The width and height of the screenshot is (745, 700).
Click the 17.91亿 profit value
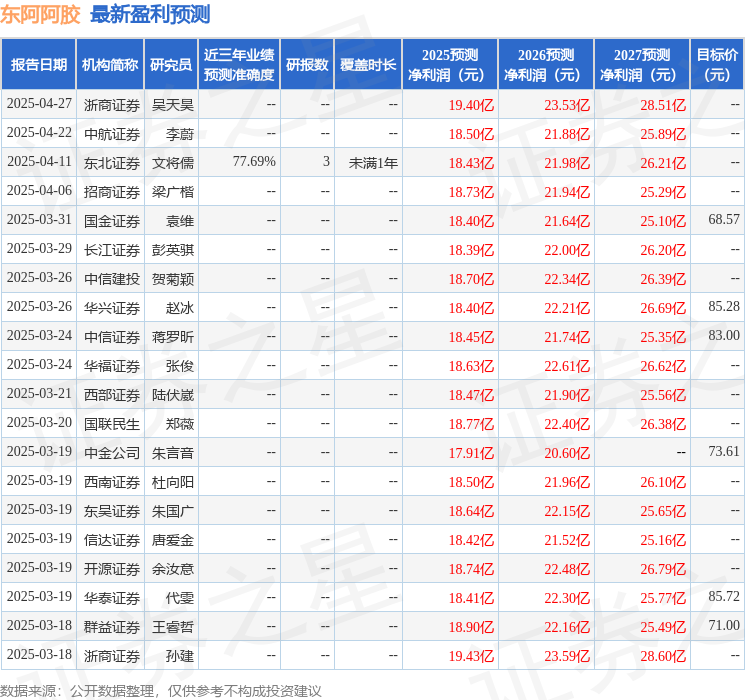(471, 453)
